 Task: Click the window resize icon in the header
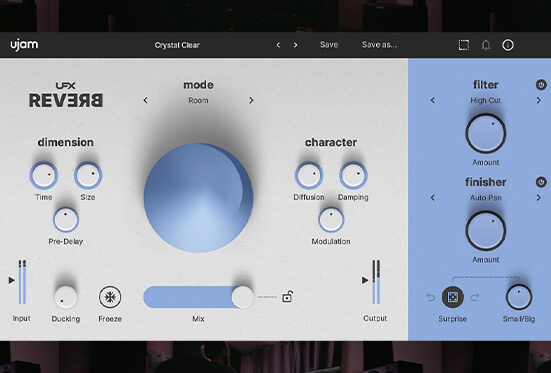(464, 45)
